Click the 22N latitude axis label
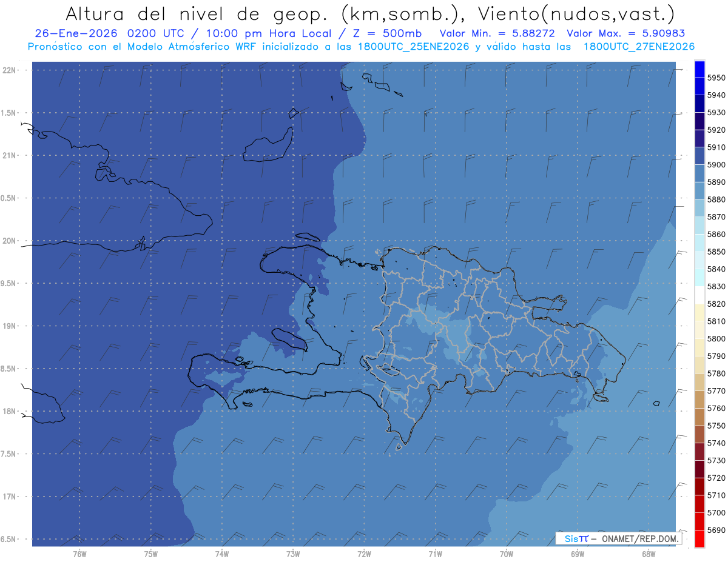 coord(9,70)
